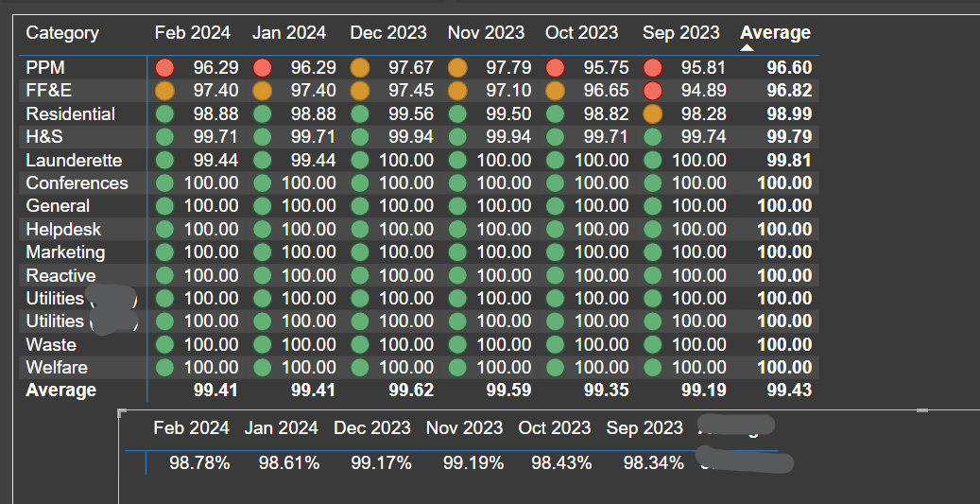Image resolution: width=980 pixels, height=504 pixels.
Task: Select the Waste category row label
Action: tap(51, 344)
